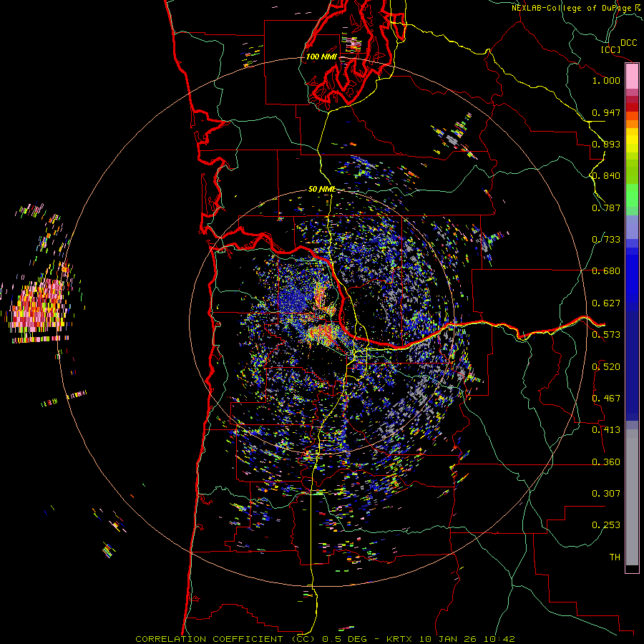
Task: Click the 10:42 timestamp in the caption
Action: coord(499,639)
